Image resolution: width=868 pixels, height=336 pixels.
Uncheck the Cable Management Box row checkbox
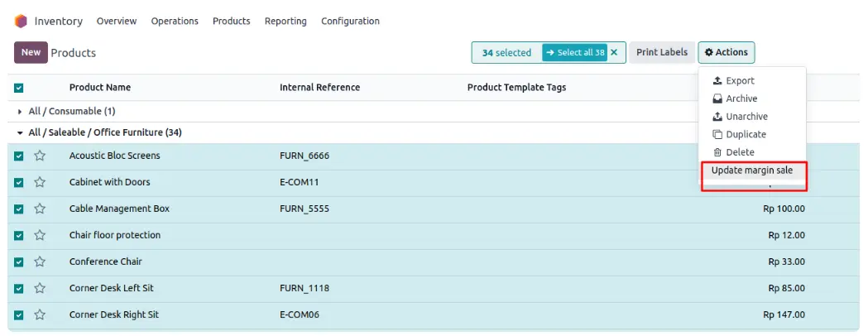19,209
